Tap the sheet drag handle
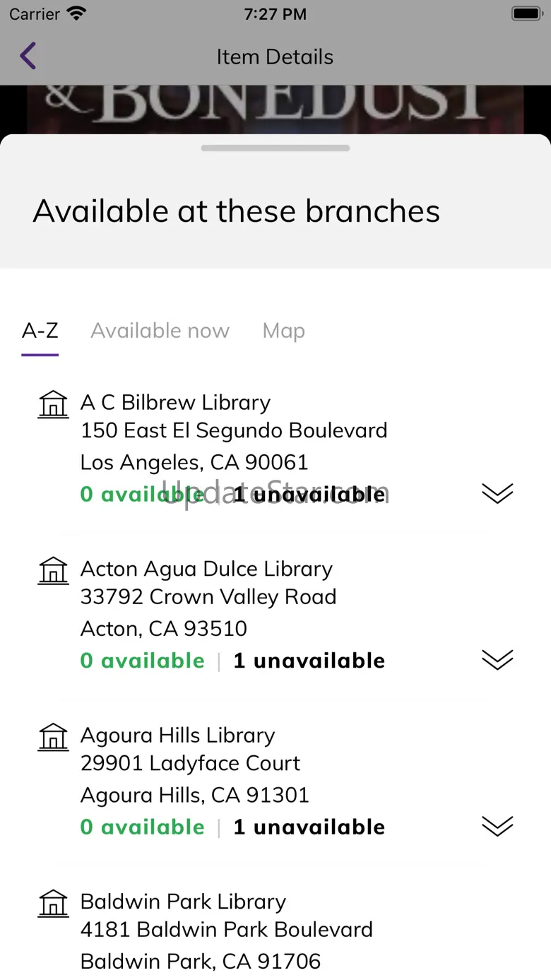The width and height of the screenshot is (551, 980). click(275, 148)
